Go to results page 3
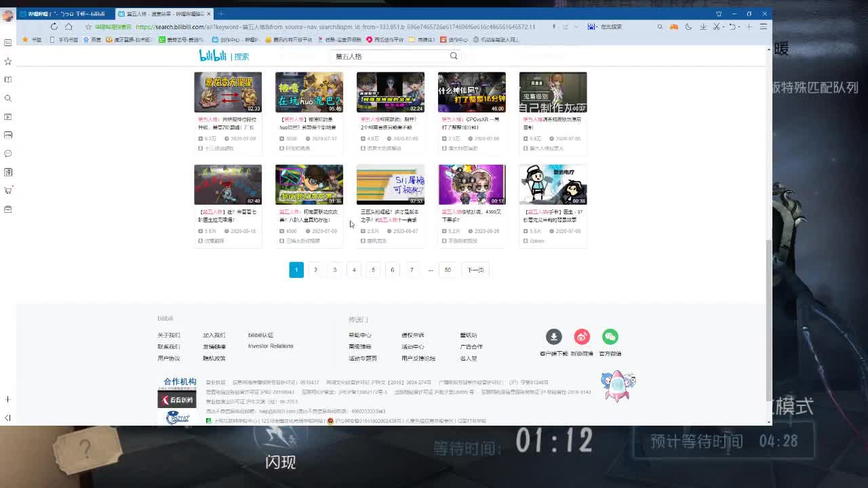Image resolution: width=868 pixels, height=488 pixels. click(334, 270)
